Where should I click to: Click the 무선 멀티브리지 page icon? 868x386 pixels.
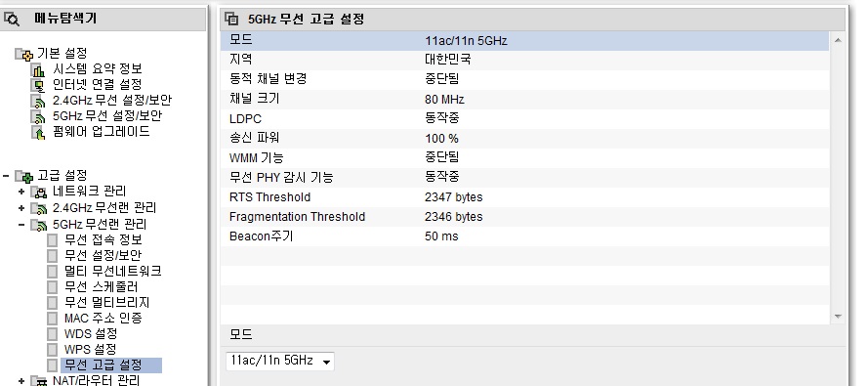(x=52, y=303)
